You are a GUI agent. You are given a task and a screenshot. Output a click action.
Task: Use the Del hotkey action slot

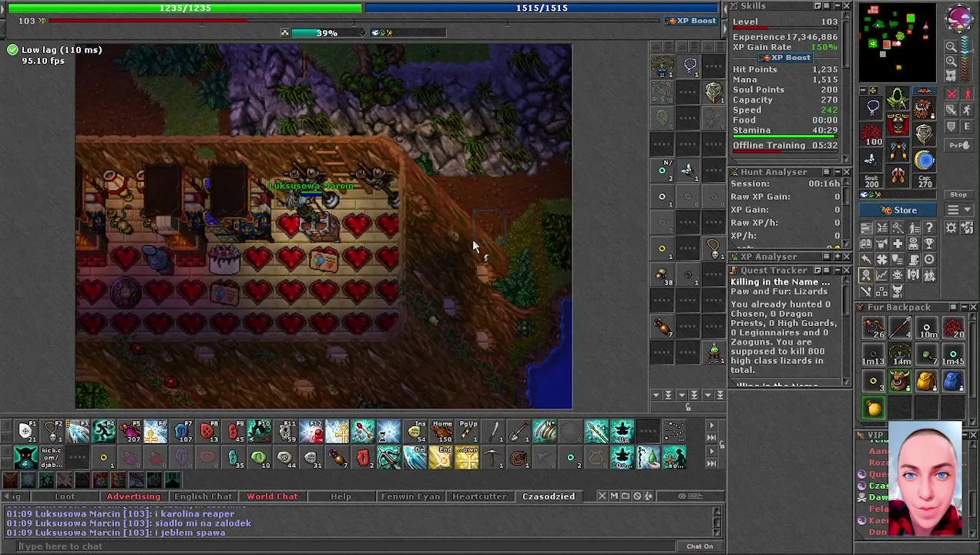click(415, 457)
